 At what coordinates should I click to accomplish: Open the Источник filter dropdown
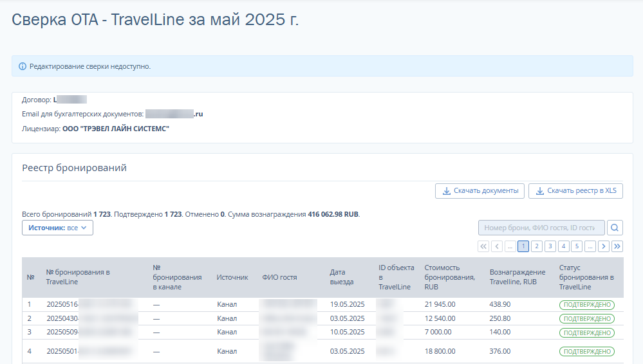pyautogui.click(x=57, y=228)
